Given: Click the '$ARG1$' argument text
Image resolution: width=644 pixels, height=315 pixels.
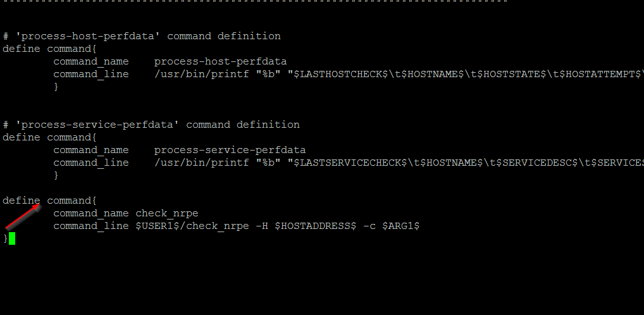Looking at the screenshot, I should point(400,226).
